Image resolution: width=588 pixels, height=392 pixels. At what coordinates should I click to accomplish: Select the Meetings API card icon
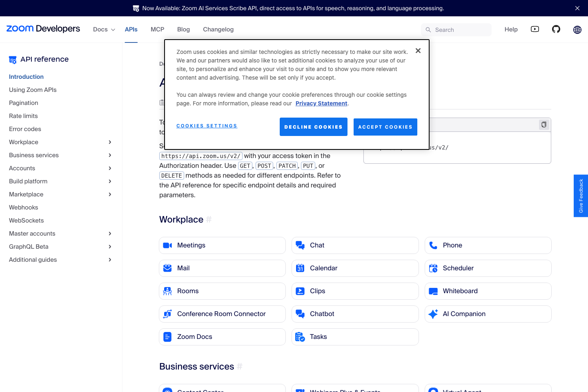(x=167, y=245)
